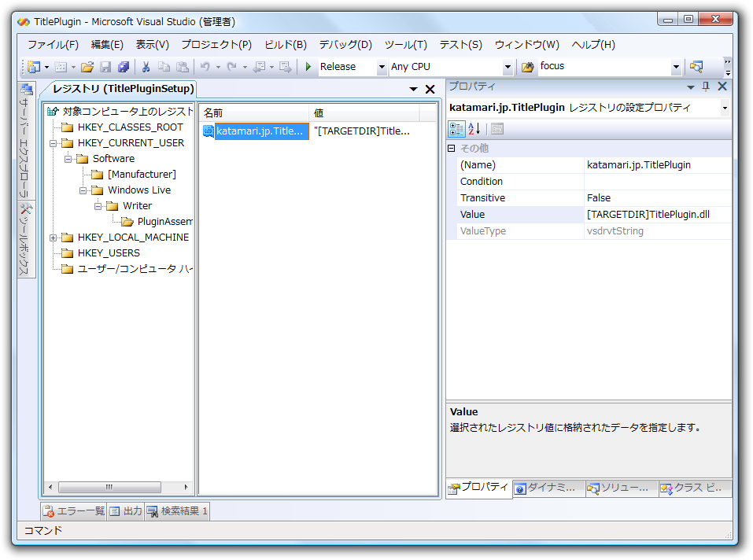753x560 pixels.
Task: Collapse the Windows Live tree node
Action: (x=83, y=190)
